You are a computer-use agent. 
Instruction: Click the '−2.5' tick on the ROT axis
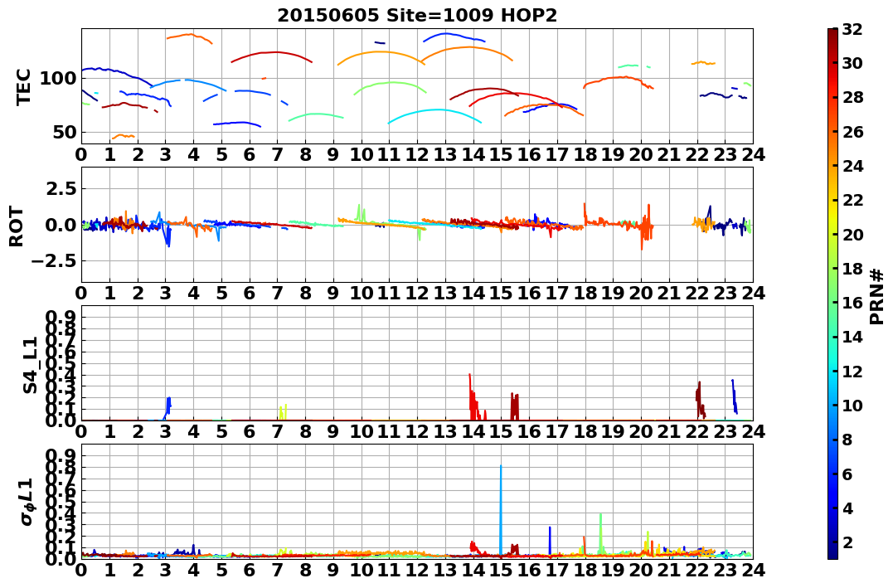click(52, 261)
